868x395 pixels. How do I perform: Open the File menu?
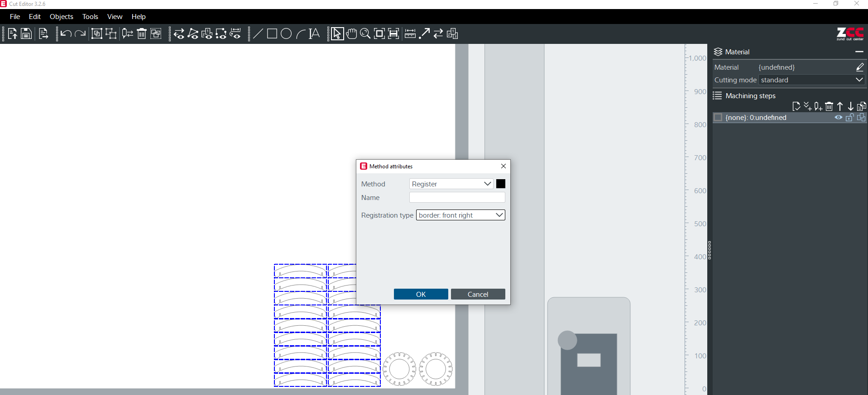(x=15, y=17)
